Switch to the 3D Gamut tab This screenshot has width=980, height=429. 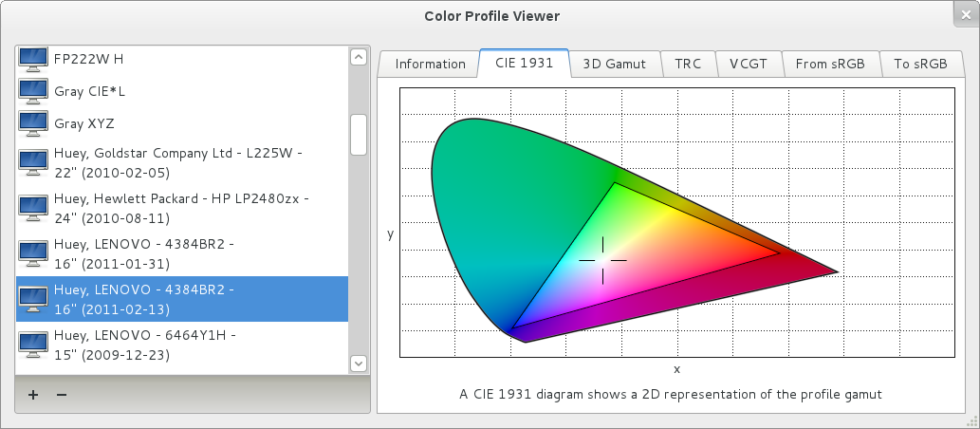pyautogui.click(x=615, y=64)
